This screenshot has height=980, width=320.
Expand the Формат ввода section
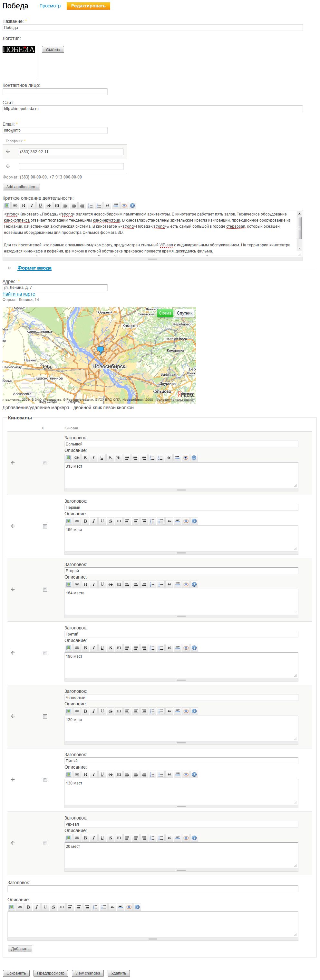(34, 268)
